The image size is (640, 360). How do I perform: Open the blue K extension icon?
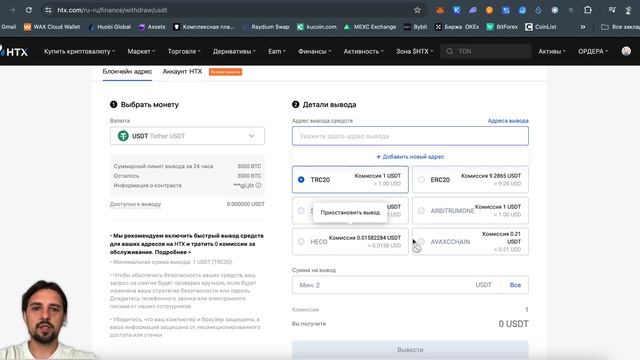click(456, 11)
